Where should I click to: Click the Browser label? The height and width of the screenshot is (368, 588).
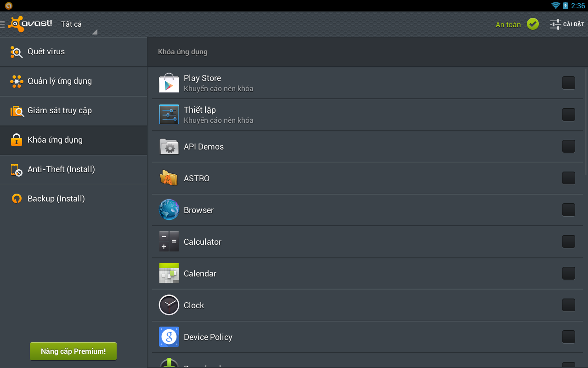pyautogui.click(x=198, y=210)
